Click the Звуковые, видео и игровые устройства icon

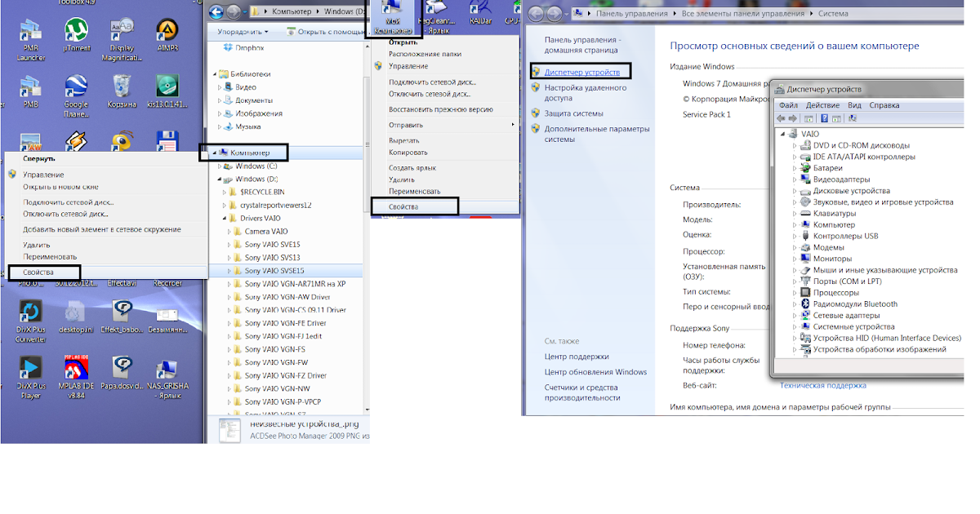coord(806,202)
